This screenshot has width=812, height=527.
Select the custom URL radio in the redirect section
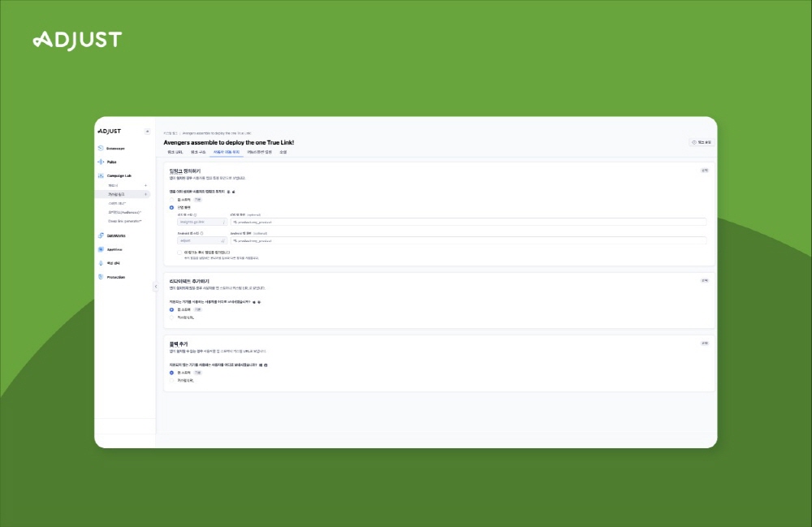tap(172, 317)
